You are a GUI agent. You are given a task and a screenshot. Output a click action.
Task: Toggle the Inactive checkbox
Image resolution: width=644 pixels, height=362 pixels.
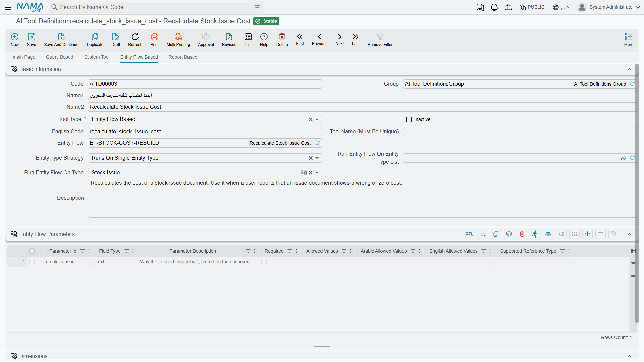(409, 119)
